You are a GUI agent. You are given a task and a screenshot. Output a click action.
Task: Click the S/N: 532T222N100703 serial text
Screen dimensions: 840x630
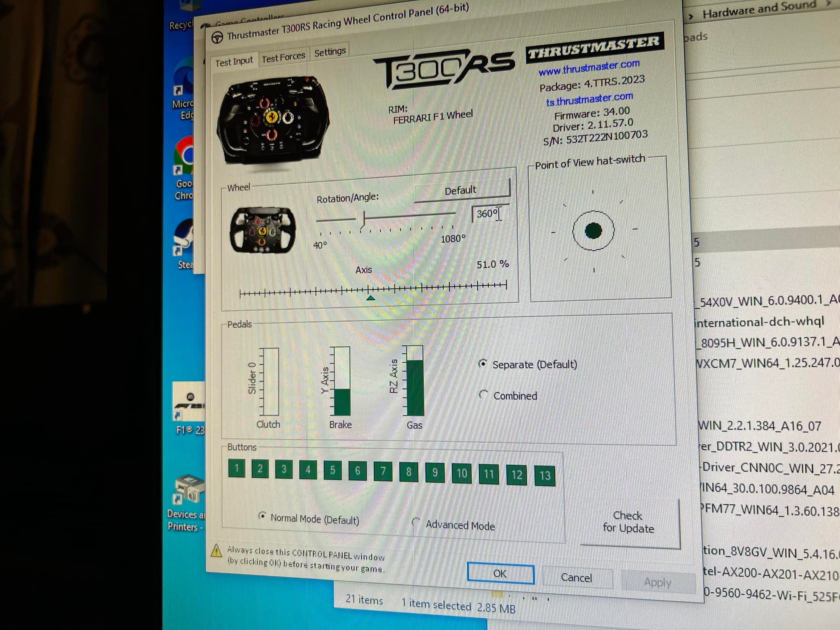click(x=595, y=137)
